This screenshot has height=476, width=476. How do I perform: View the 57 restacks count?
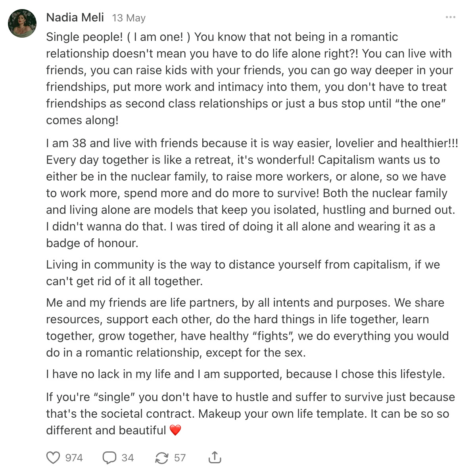click(x=180, y=458)
